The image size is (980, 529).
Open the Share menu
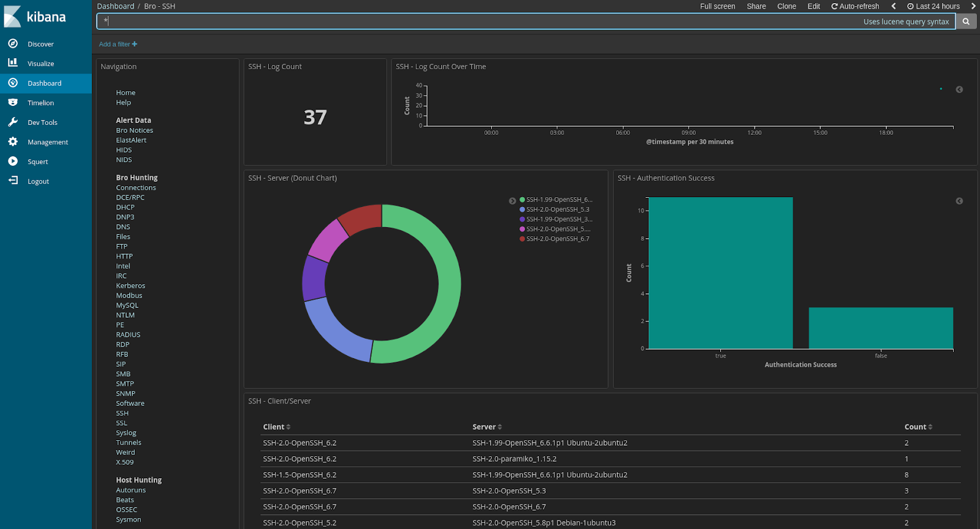(x=756, y=6)
